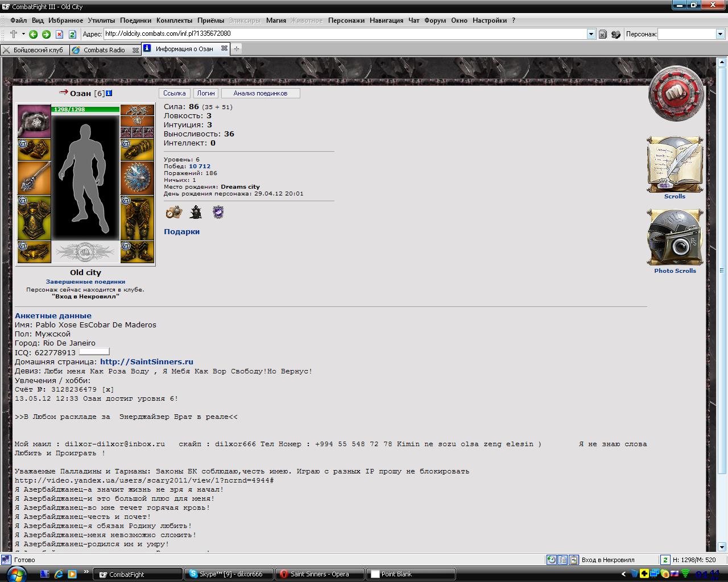
Task: Click the purple orb badge icon
Action: (218, 213)
